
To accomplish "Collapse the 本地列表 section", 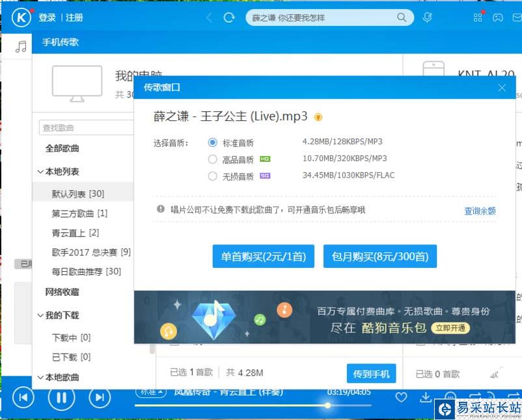I will point(40,172).
